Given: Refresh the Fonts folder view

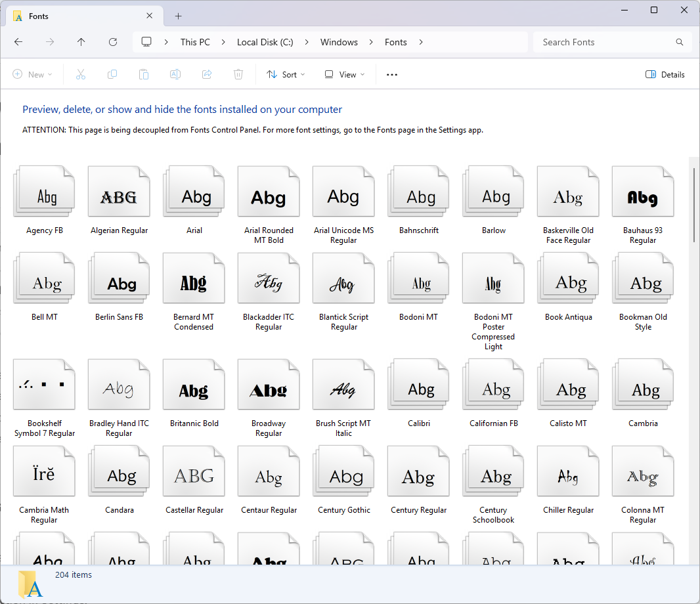Looking at the screenshot, I should click(113, 42).
